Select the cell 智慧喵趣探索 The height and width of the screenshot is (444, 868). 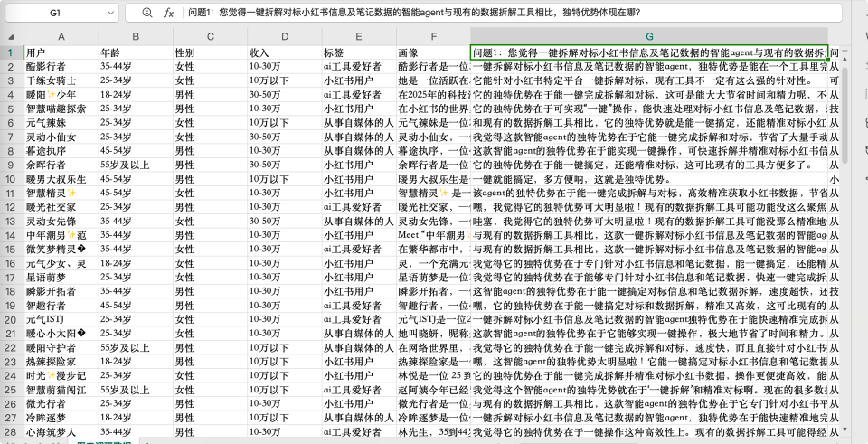coord(61,109)
